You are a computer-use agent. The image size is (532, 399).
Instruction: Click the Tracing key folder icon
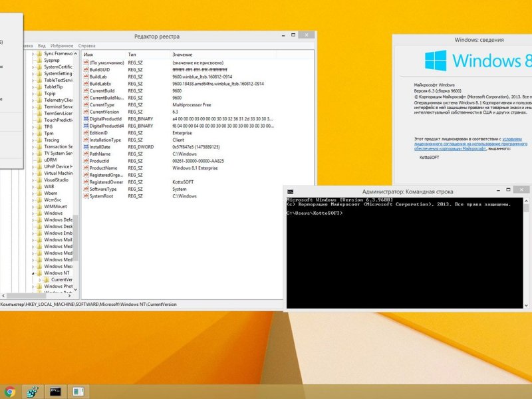39,140
